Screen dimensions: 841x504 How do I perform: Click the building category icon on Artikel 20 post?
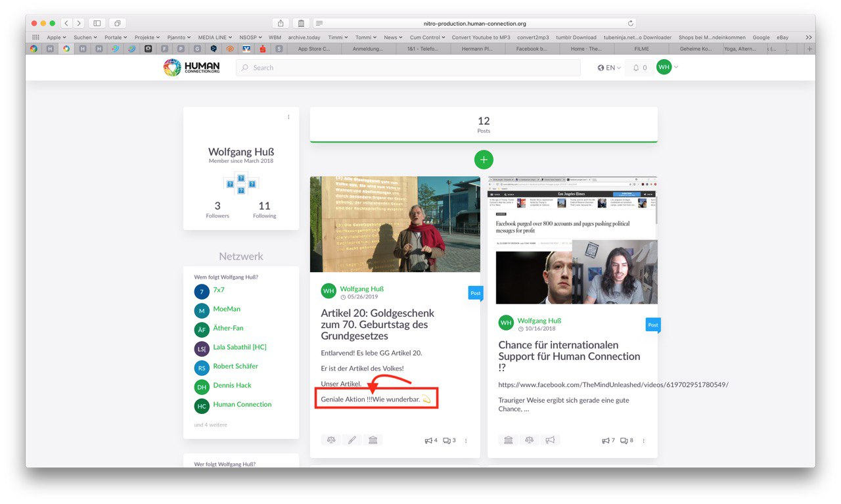pos(373,440)
